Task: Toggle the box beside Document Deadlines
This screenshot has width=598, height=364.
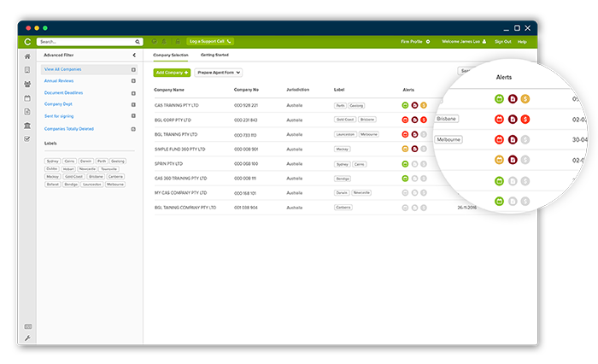Action: (x=133, y=93)
